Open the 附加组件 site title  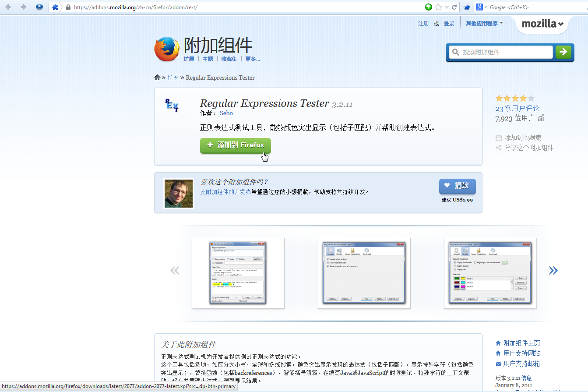[x=218, y=45]
